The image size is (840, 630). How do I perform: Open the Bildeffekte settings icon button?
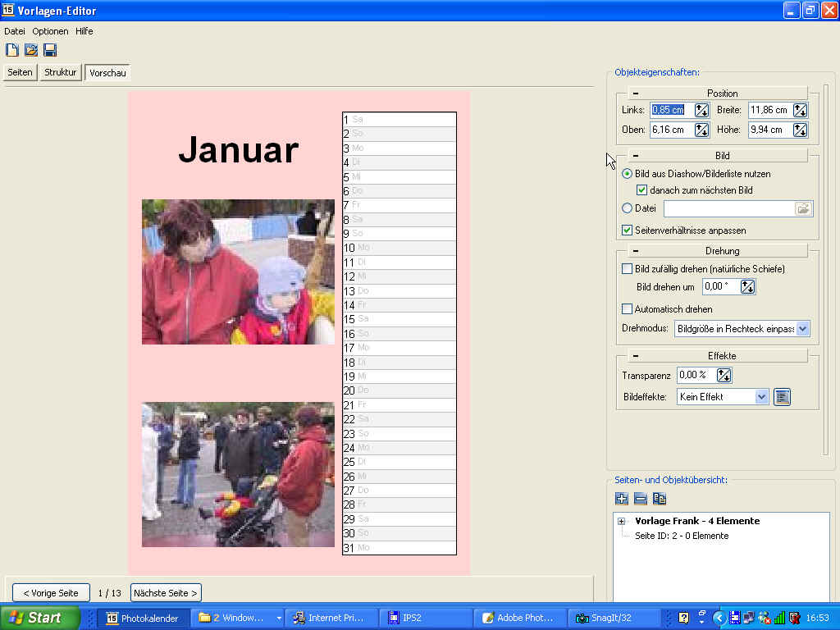coord(782,397)
